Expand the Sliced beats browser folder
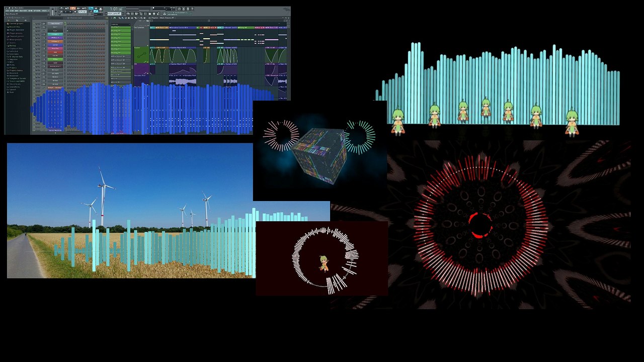Screen dimensions: 644x362 (14, 83)
